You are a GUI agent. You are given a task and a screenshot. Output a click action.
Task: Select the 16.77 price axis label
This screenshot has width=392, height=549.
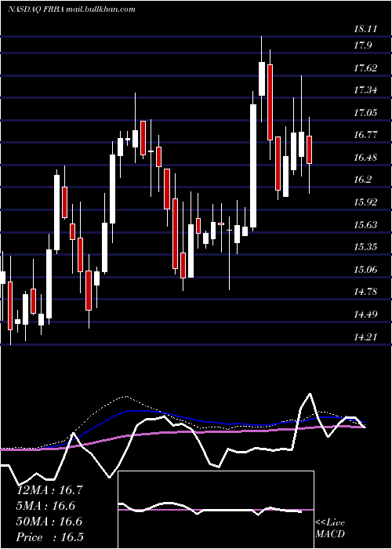pos(365,135)
